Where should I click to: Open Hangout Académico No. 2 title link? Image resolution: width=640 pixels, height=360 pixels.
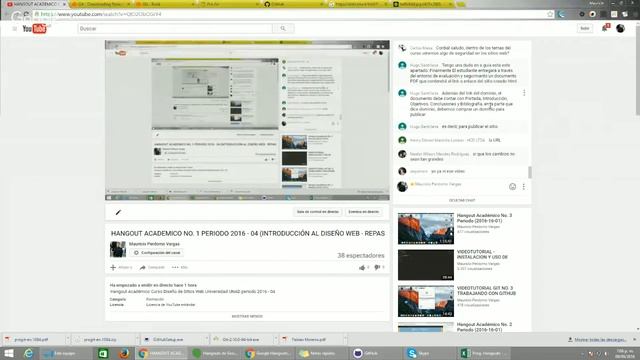484,327
